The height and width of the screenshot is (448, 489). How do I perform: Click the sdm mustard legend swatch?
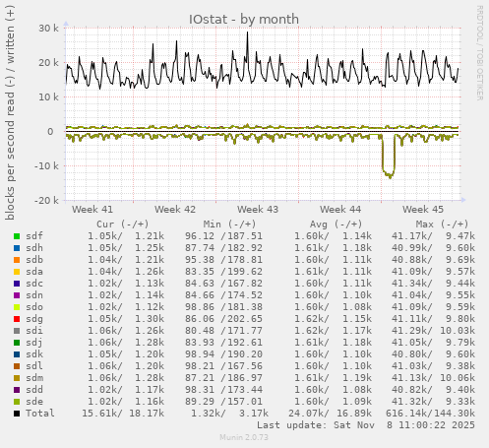[x=17, y=378]
